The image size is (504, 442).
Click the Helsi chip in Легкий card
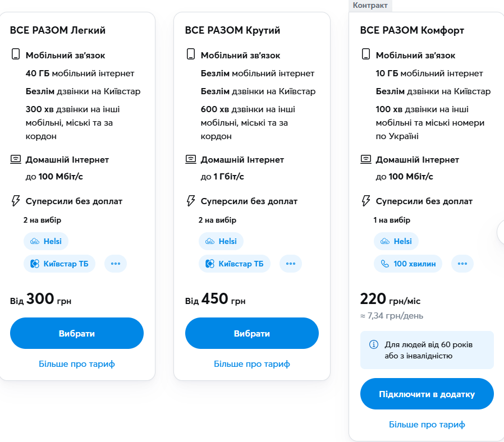46,241
